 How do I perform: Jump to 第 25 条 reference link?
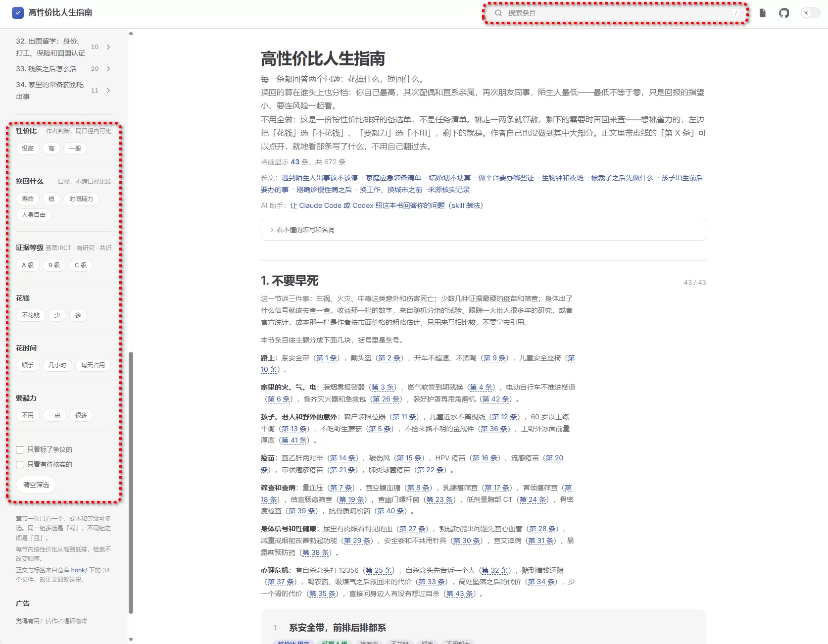click(x=379, y=570)
